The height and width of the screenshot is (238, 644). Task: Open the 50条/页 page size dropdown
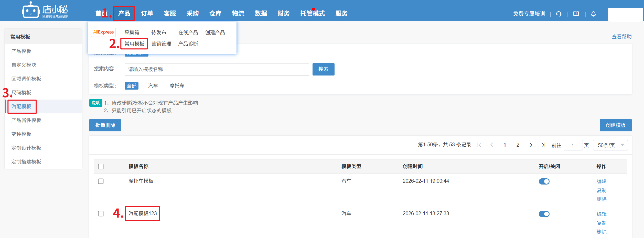tap(610, 145)
